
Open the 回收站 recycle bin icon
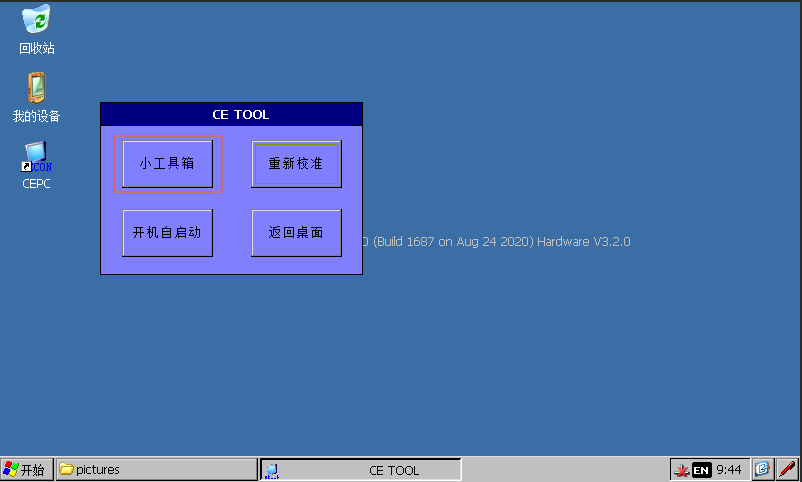pos(37,20)
